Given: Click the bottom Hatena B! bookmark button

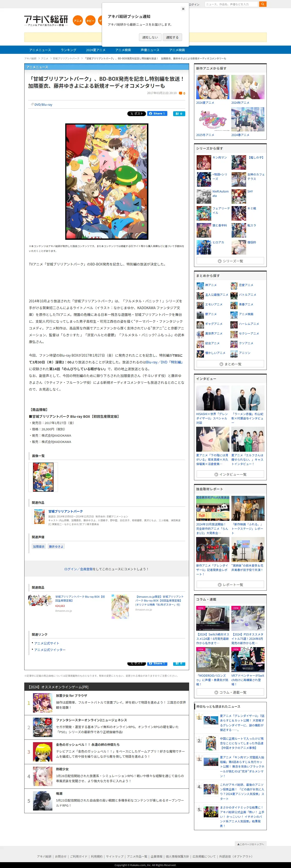Looking at the screenshot, I should 179,663.
